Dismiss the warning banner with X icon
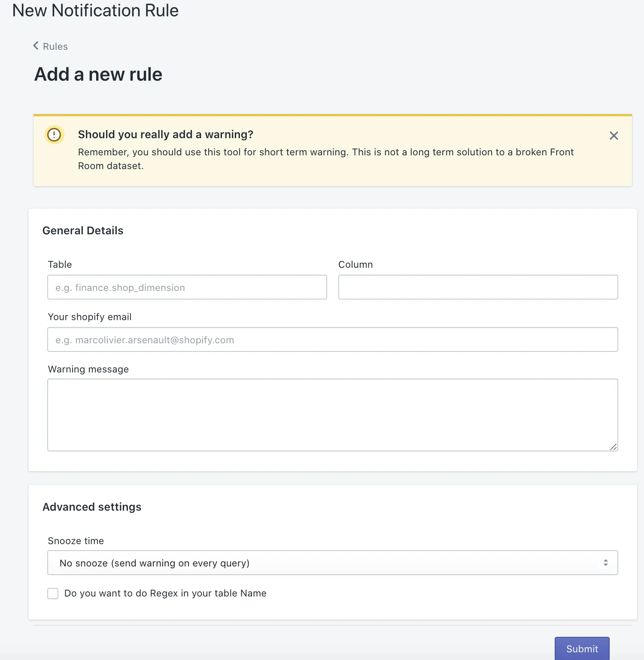Viewport: 644px width, 660px height. pos(614,136)
